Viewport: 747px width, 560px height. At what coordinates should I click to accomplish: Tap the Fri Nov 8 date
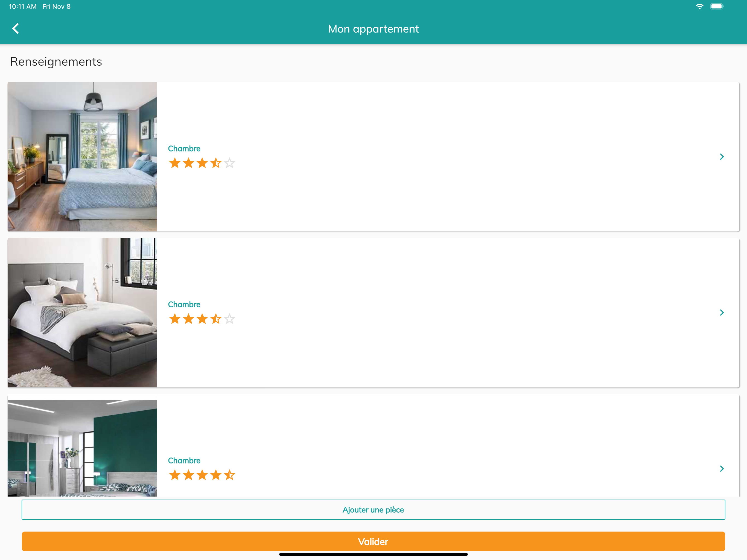tap(56, 6)
